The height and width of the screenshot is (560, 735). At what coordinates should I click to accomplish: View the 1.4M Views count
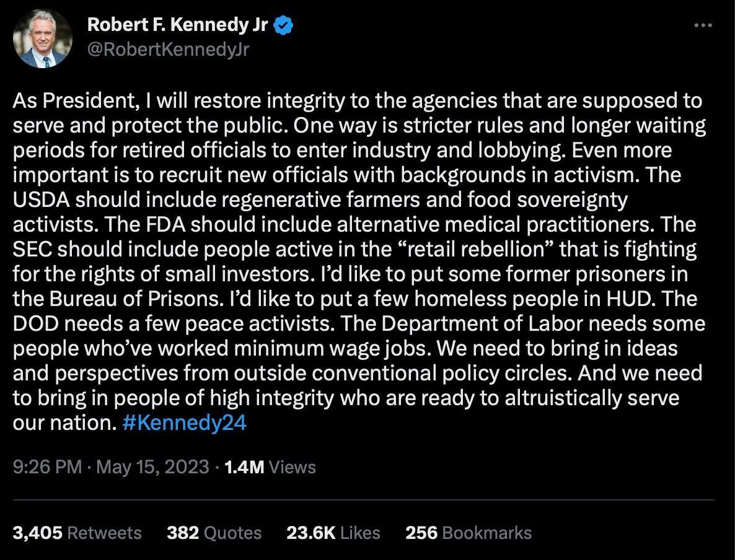tap(270, 467)
